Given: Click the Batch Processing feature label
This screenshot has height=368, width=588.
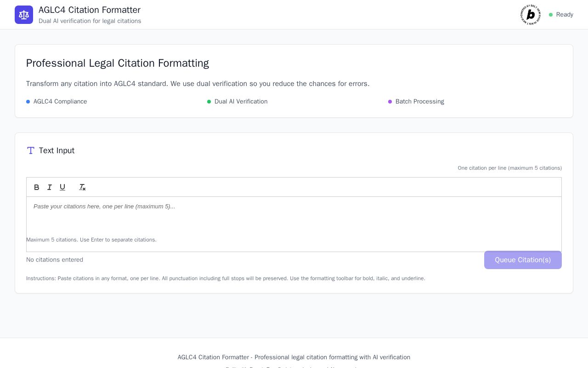Looking at the screenshot, I should tap(420, 102).
